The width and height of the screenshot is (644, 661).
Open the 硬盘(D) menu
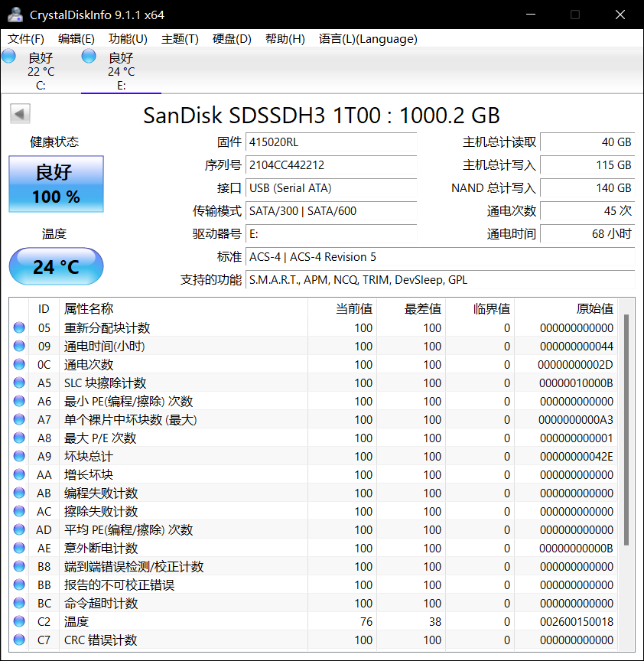[x=232, y=39]
